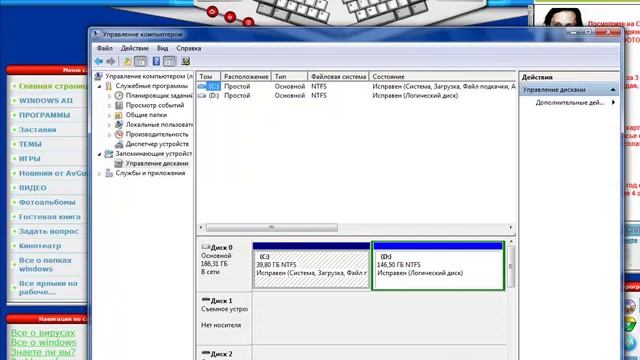Click the Производительность icon

point(119,134)
